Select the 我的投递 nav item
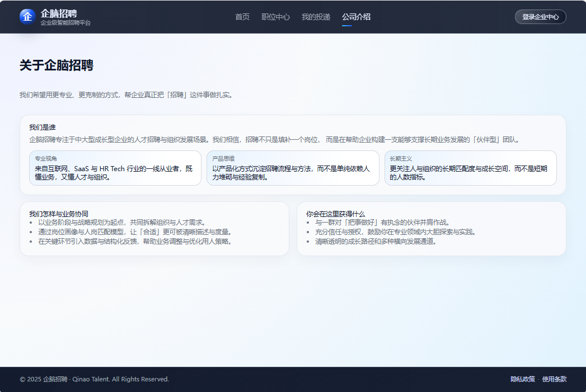 tap(316, 17)
